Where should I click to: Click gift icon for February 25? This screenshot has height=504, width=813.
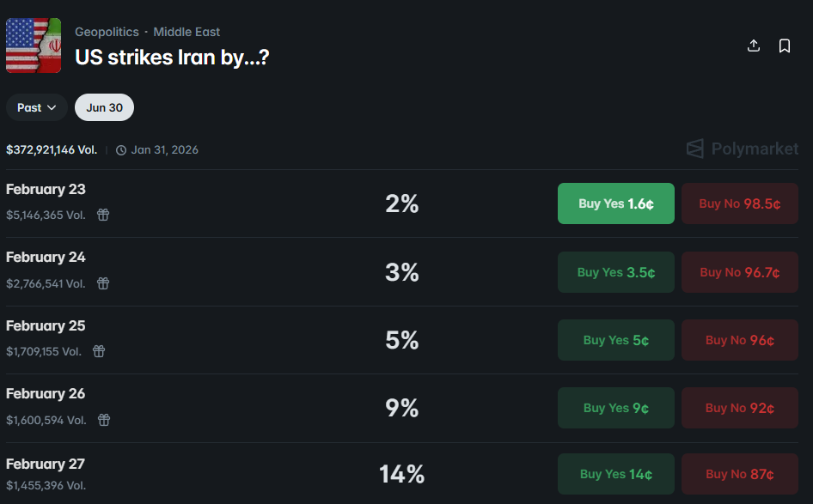[x=99, y=351]
